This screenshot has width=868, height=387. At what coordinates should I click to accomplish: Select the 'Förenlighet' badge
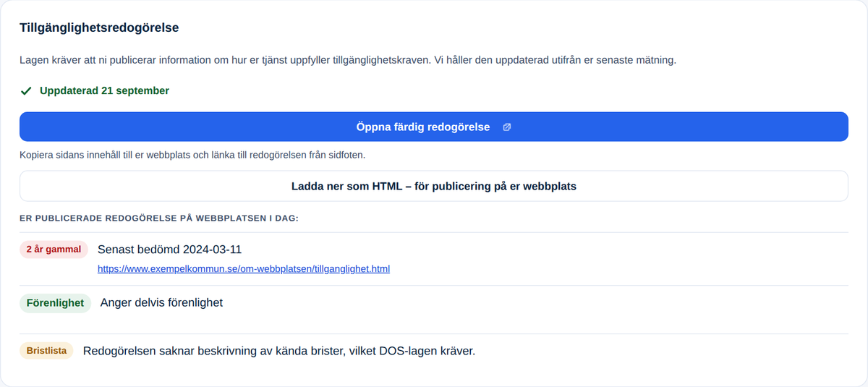coord(55,303)
